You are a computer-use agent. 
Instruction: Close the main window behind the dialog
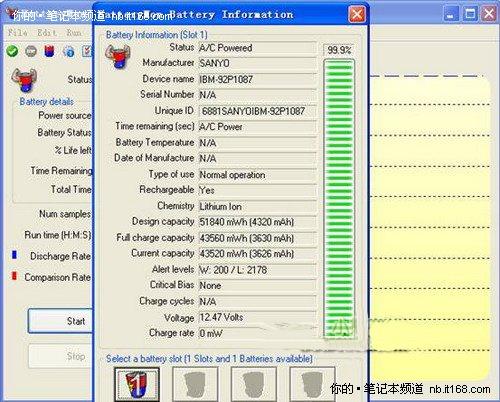tap(489, 14)
